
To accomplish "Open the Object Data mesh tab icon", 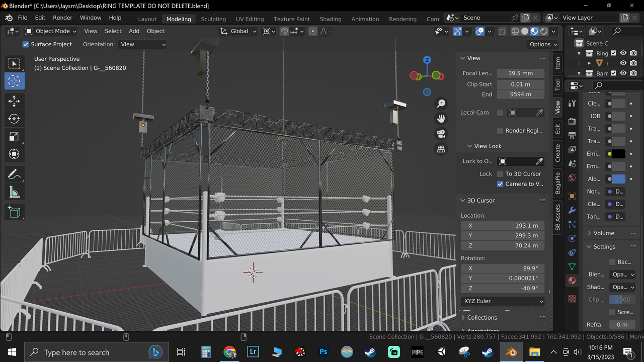I will click(x=572, y=266).
